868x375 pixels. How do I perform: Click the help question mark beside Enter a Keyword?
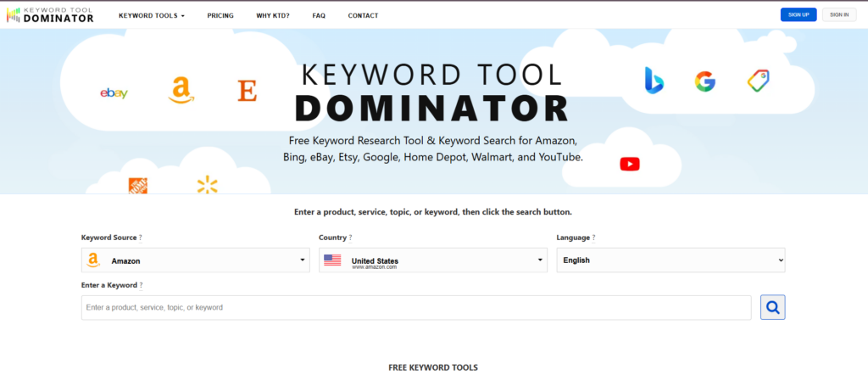point(142,285)
